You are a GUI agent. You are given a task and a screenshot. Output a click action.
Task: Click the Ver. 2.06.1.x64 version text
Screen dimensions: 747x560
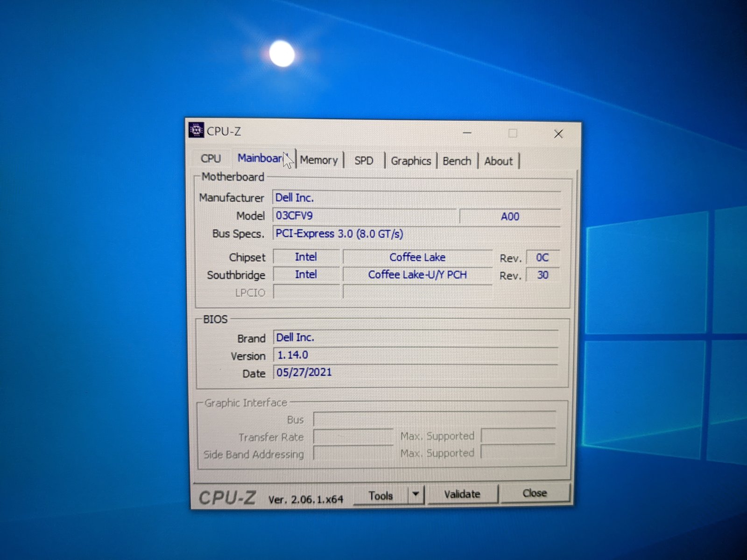[x=306, y=499]
